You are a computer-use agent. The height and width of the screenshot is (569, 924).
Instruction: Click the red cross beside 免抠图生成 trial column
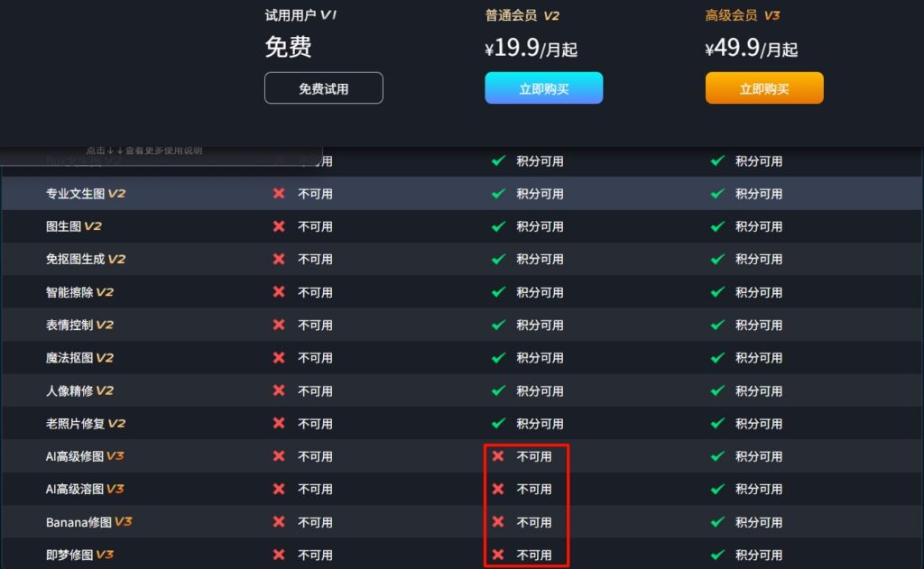[278, 259]
